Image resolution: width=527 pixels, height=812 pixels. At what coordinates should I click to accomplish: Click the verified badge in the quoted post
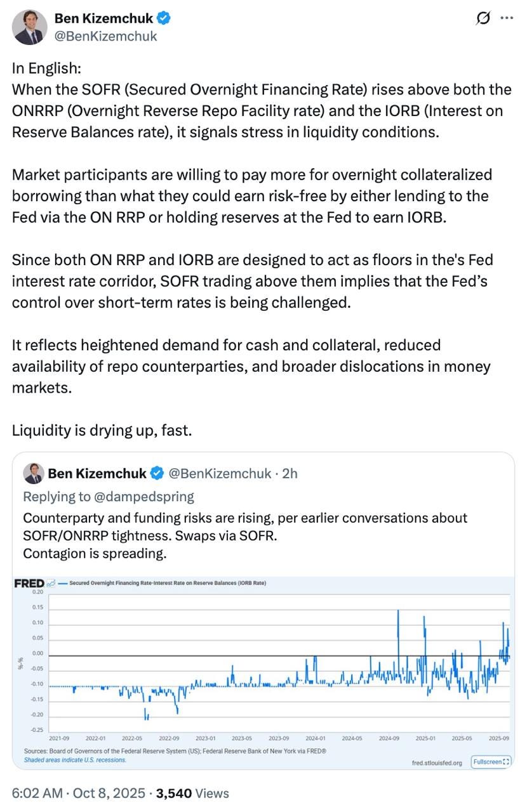point(156,473)
